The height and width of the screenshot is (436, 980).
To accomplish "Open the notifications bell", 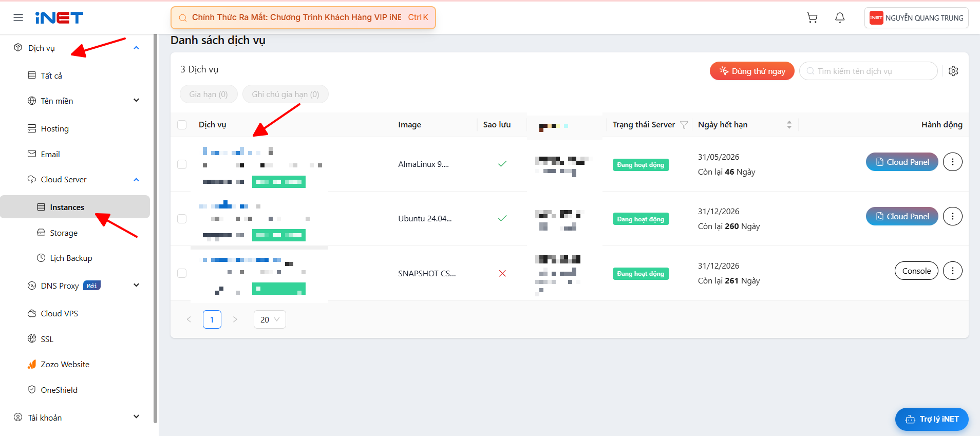I will [840, 18].
